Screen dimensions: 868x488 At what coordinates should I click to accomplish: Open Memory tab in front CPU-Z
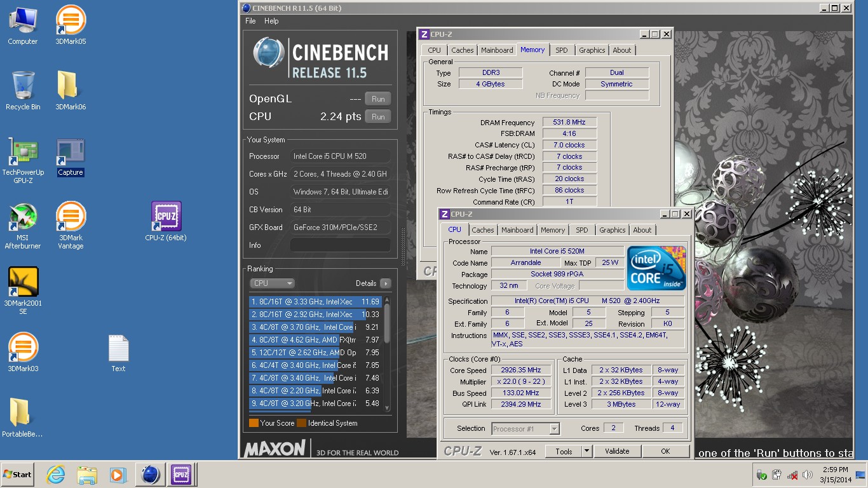[553, 230]
